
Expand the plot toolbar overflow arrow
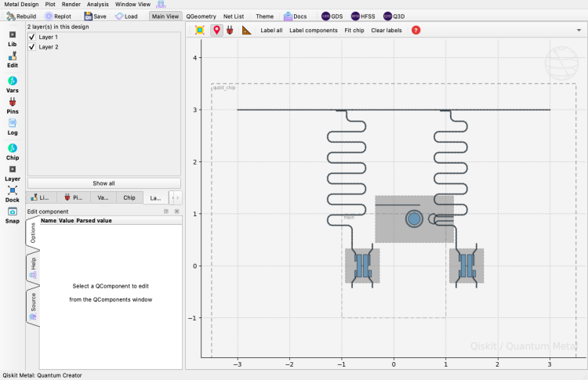click(x=579, y=31)
